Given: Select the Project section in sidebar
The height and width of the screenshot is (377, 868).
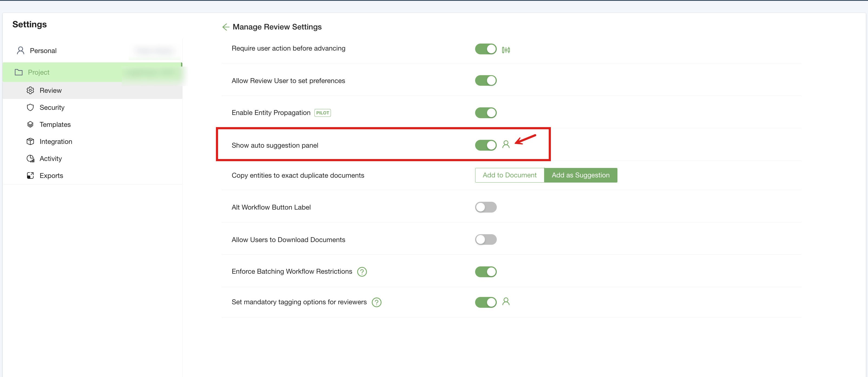Looking at the screenshot, I should (x=39, y=72).
